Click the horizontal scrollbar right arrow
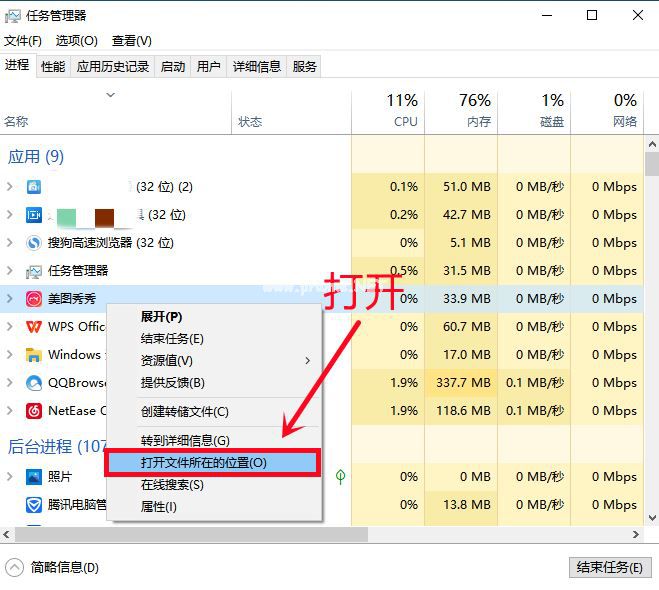 click(636, 534)
